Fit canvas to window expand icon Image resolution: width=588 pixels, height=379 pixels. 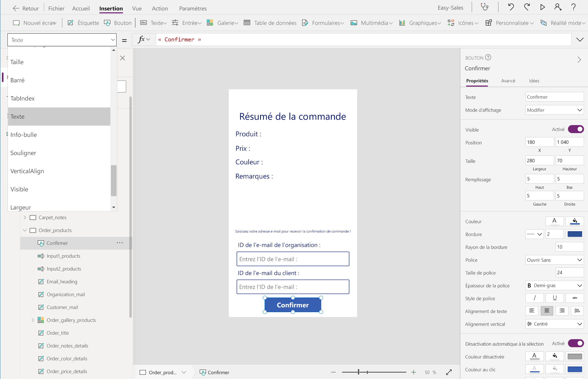(449, 372)
